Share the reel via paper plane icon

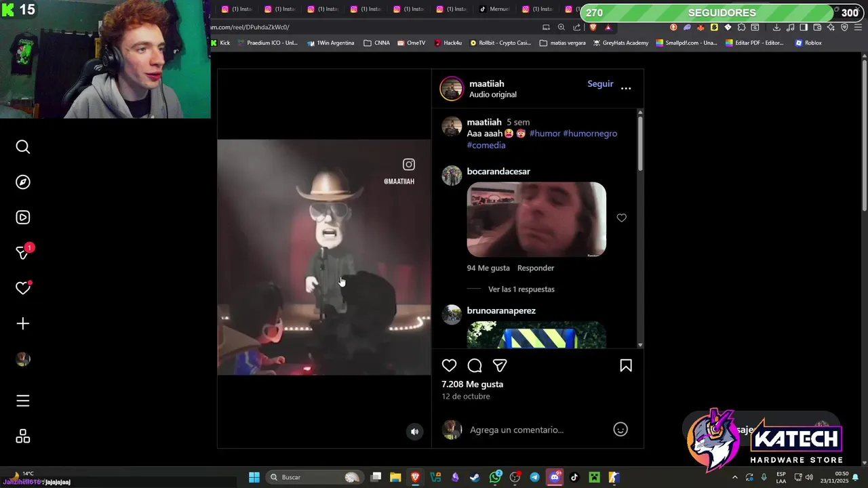[500, 366]
